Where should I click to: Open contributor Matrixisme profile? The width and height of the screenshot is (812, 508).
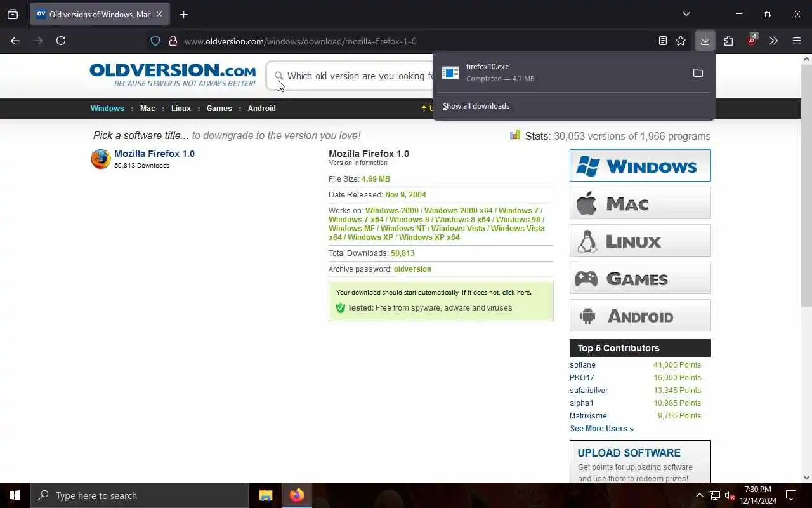coord(588,416)
